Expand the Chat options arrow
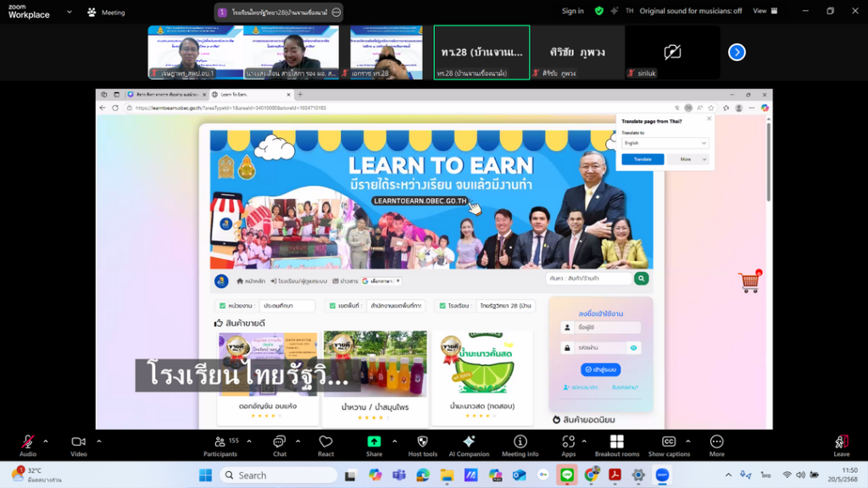The image size is (868, 488). tap(298, 441)
